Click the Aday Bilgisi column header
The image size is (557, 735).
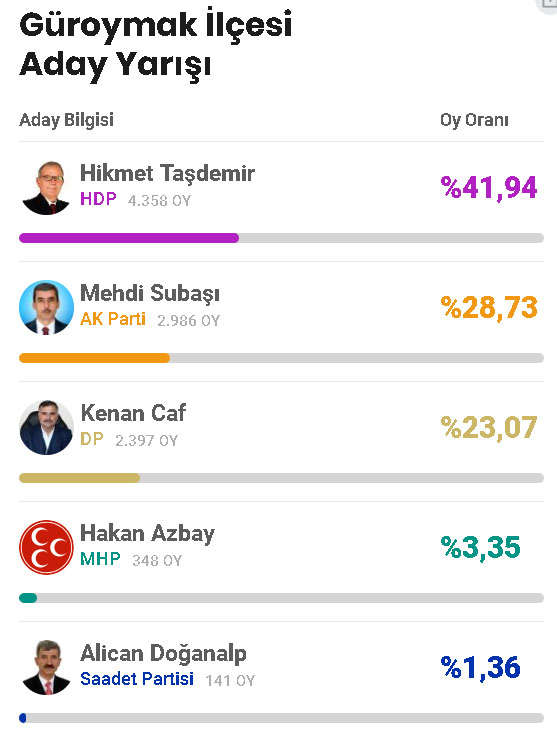66,120
